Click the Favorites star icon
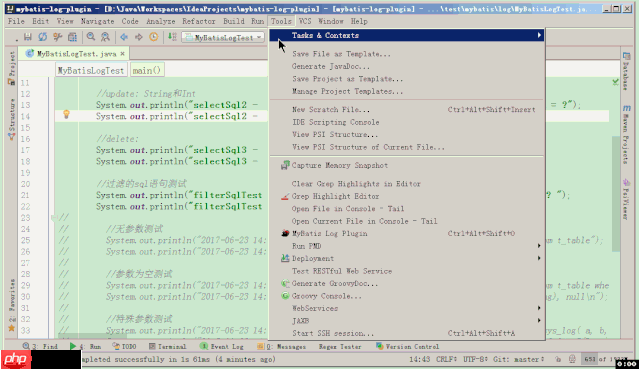 [x=11, y=328]
